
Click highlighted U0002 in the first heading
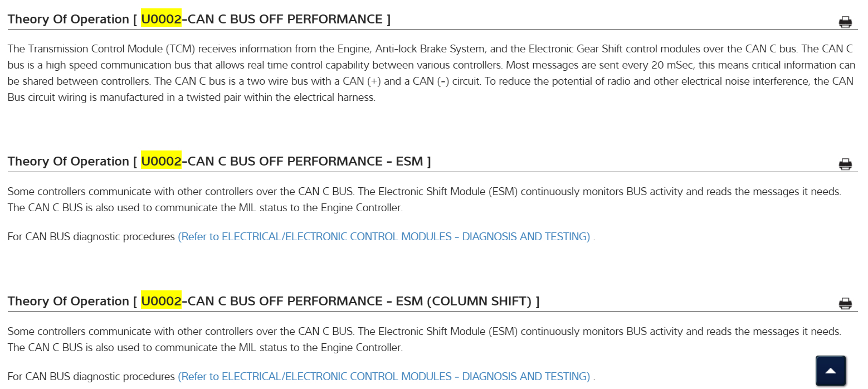161,20
